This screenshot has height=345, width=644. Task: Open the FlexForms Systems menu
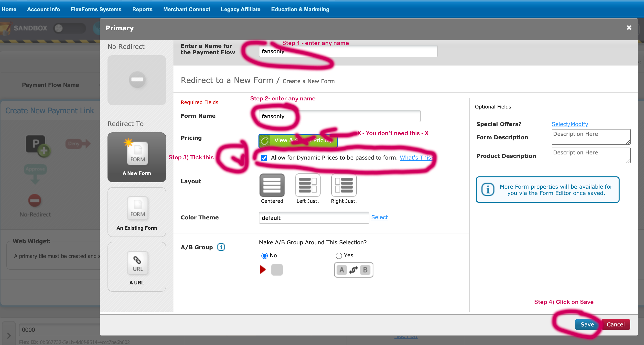(x=96, y=9)
